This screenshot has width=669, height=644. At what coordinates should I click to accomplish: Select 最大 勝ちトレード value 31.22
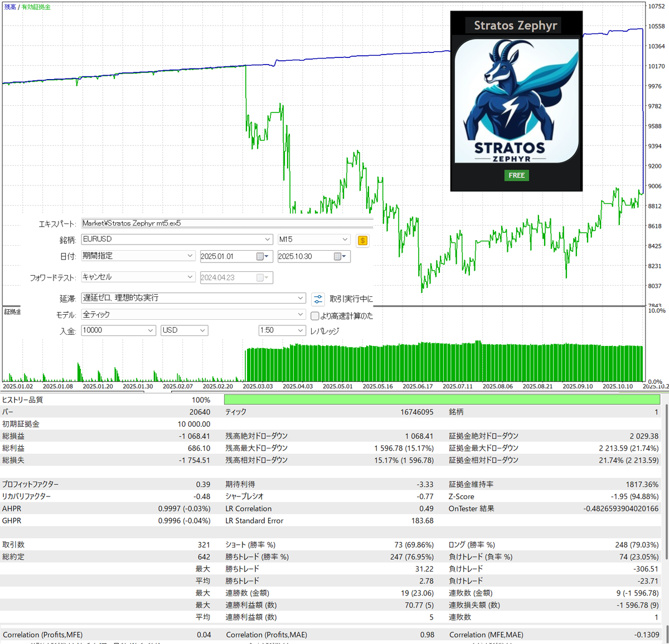(x=424, y=569)
